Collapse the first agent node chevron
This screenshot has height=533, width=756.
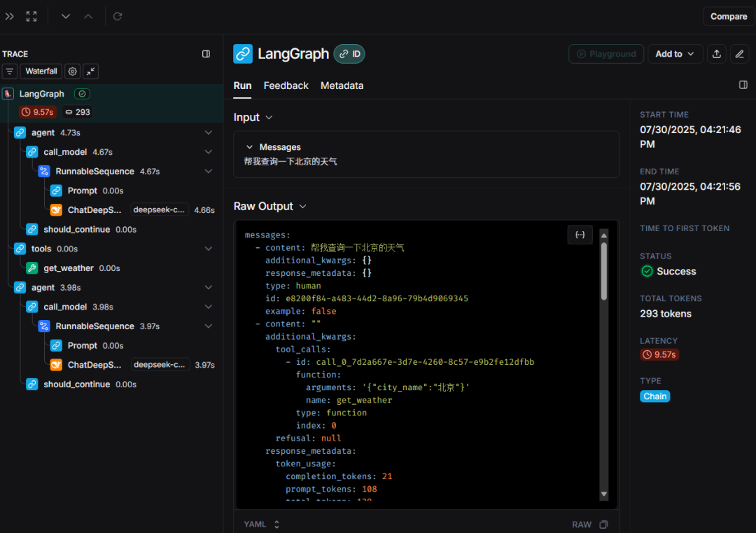(208, 132)
